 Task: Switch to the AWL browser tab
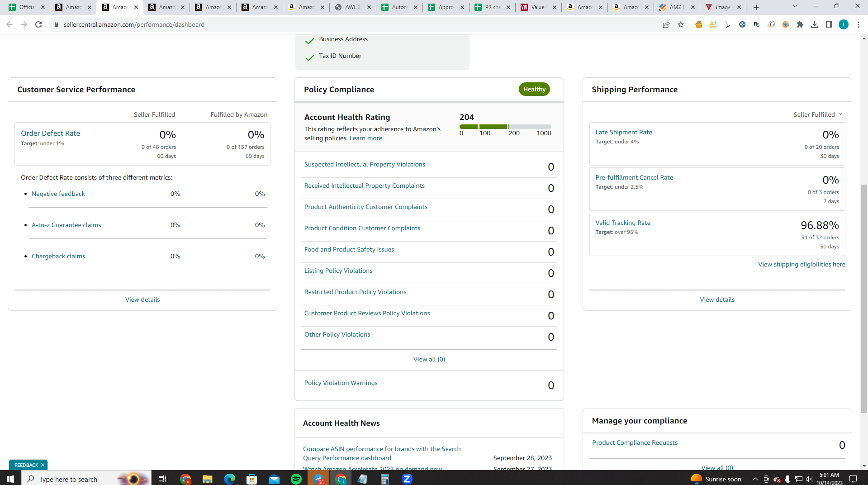(353, 7)
